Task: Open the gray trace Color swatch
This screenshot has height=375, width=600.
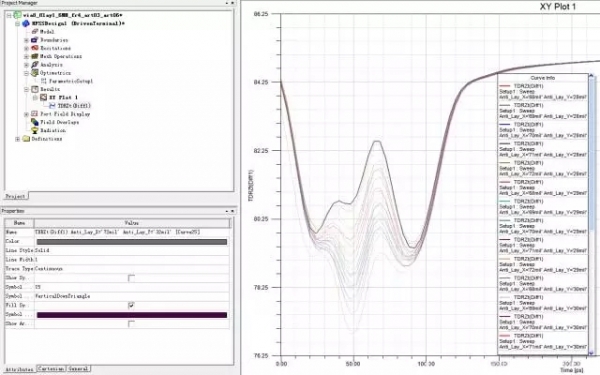Action: [132, 241]
